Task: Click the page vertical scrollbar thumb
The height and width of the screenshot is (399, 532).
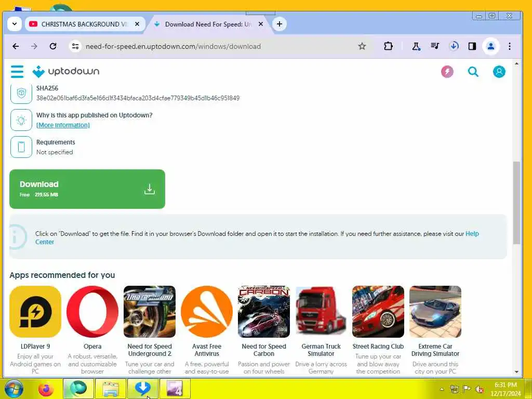Action: [516, 203]
